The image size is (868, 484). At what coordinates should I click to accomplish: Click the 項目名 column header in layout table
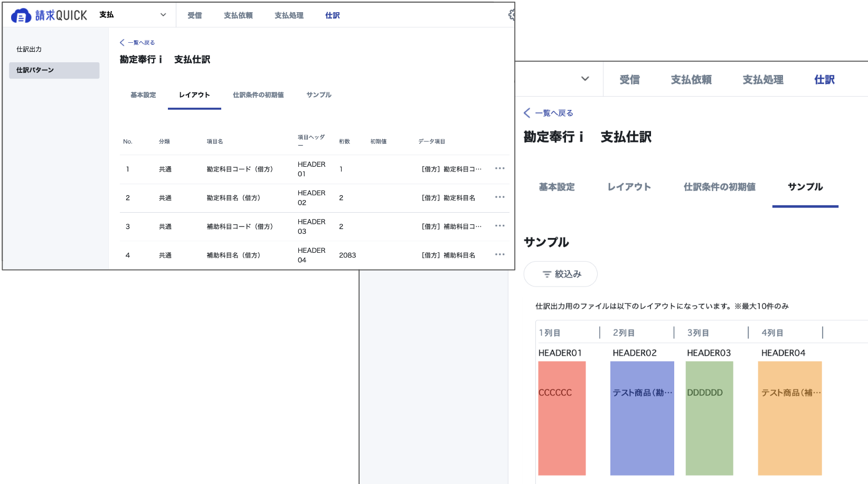pos(214,141)
